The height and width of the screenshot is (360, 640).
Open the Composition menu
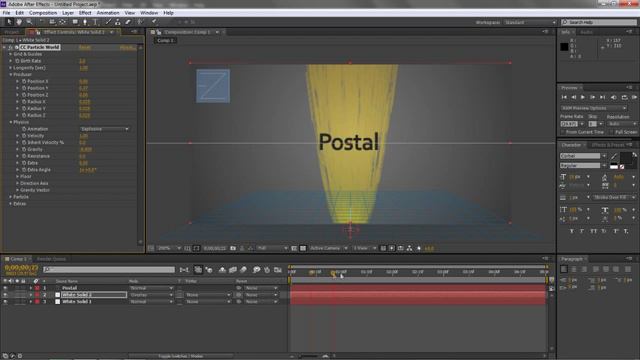click(43, 13)
